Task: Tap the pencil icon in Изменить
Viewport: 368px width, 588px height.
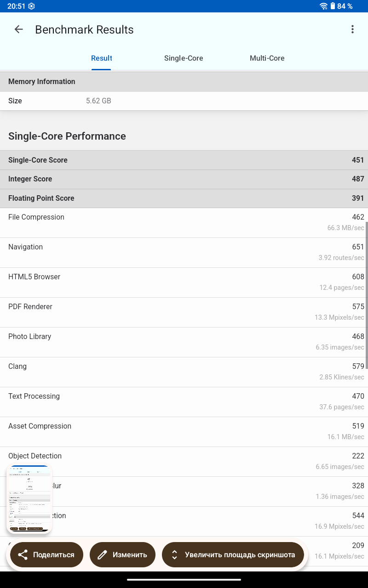Action: click(102, 555)
